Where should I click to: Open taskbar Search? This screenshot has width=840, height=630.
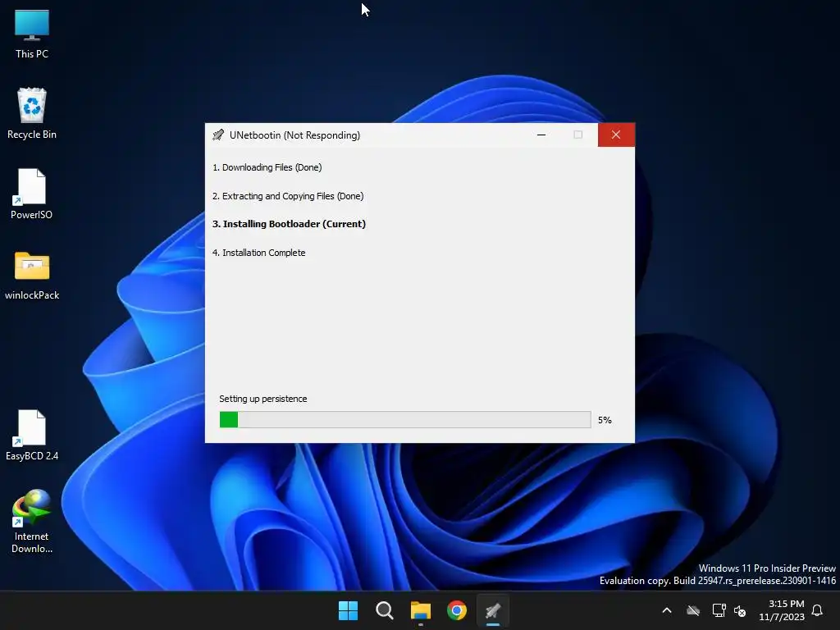tap(384, 610)
